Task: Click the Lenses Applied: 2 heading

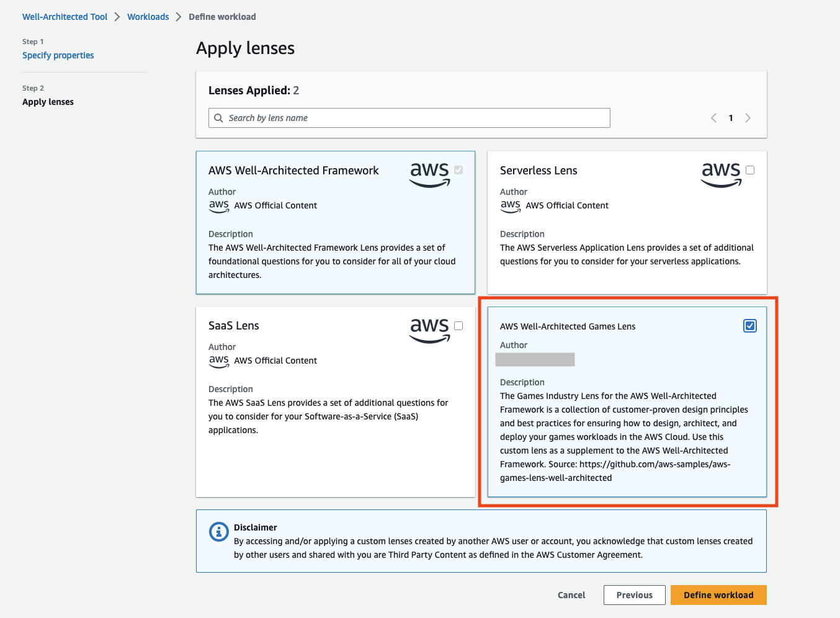Action: coord(254,91)
